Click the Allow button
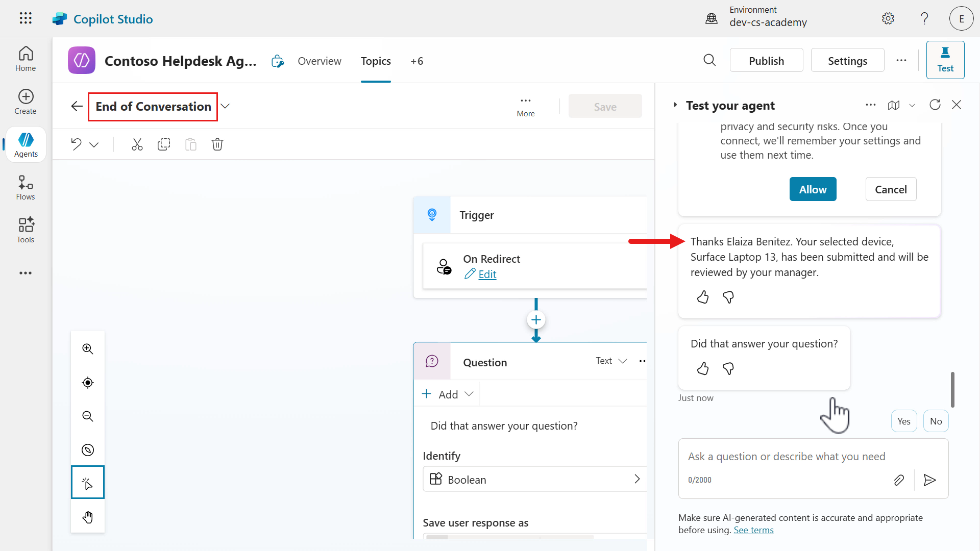This screenshot has height=551, width=980. click(813, 189)
